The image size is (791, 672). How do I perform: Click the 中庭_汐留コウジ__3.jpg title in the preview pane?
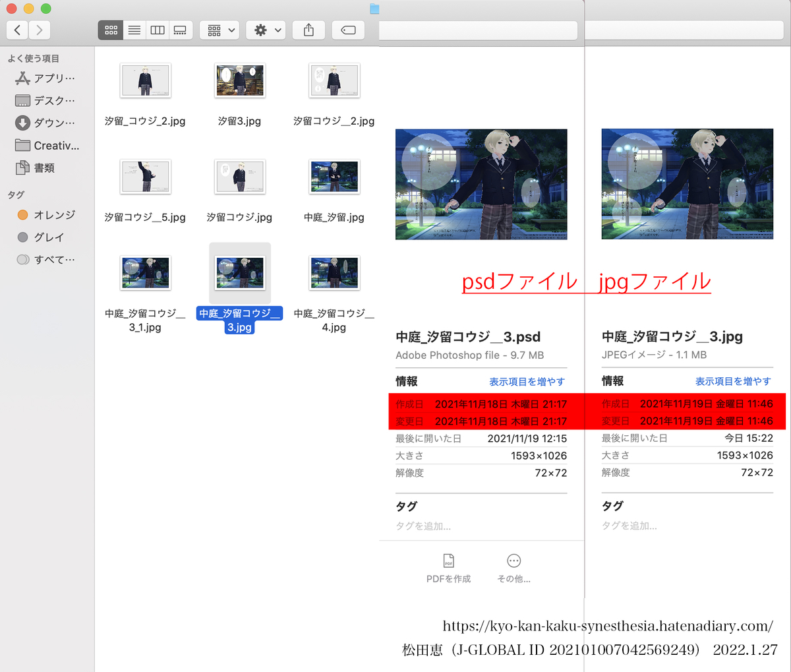point(672,336)
